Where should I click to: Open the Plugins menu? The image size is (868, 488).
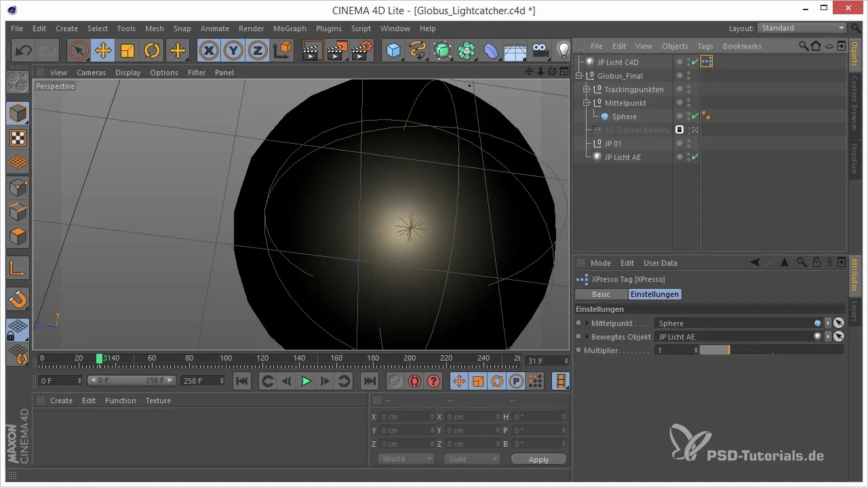click(x=329, y=28)
